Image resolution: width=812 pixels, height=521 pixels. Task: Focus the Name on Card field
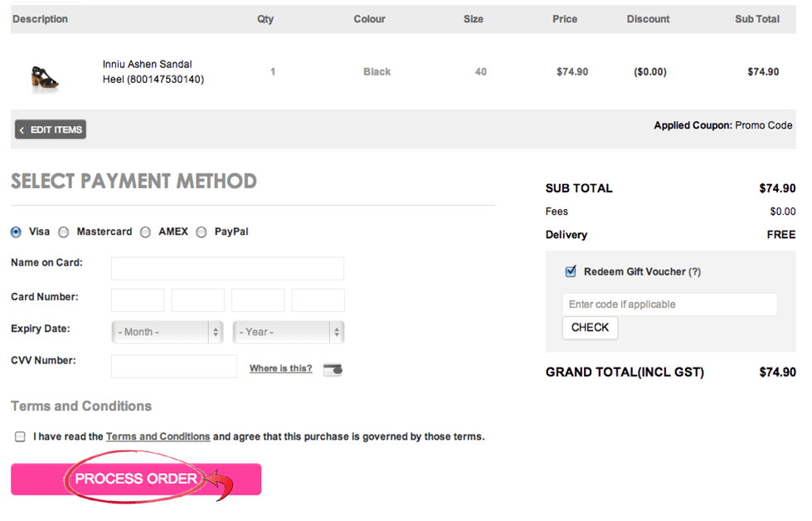coord(227,268)
